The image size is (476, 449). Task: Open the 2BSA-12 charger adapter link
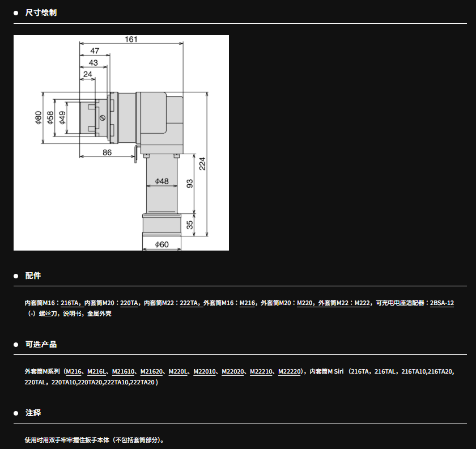tap(442, 303)
